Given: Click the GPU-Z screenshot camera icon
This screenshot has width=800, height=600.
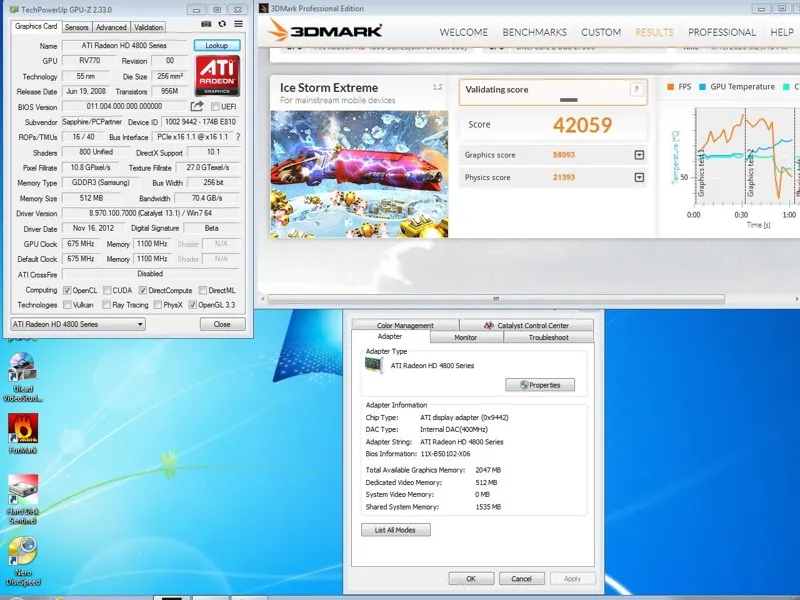Looking at the screenshot, I should 206,23.
